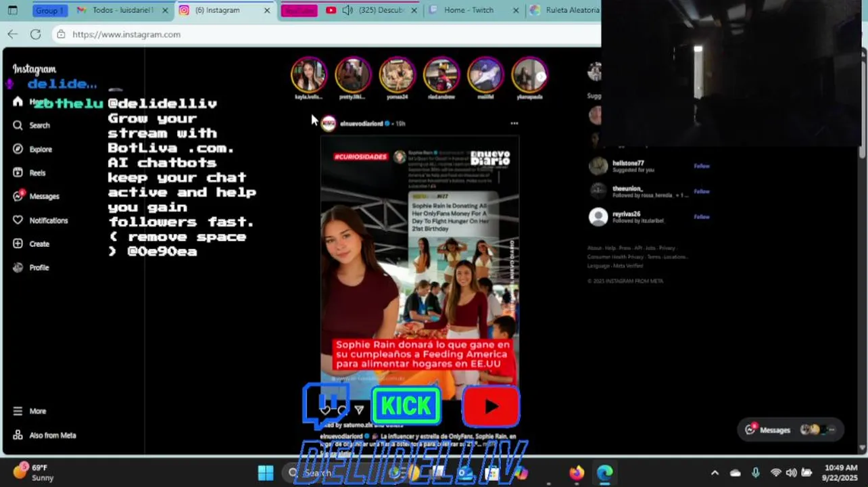View the yomas24 story
Viewport: 868px width, 487px height.
click(x=397, y=75)
